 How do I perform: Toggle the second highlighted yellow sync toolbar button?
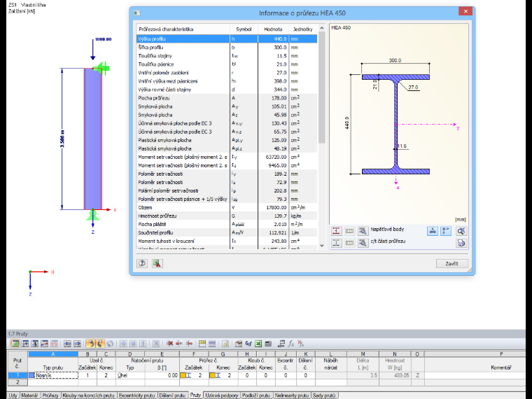[x=100, y=344]
